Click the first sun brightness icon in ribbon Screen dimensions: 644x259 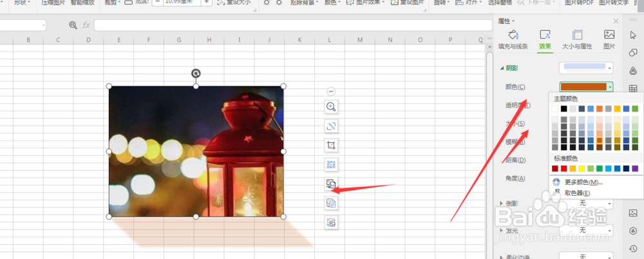click(x=267, y=3)
